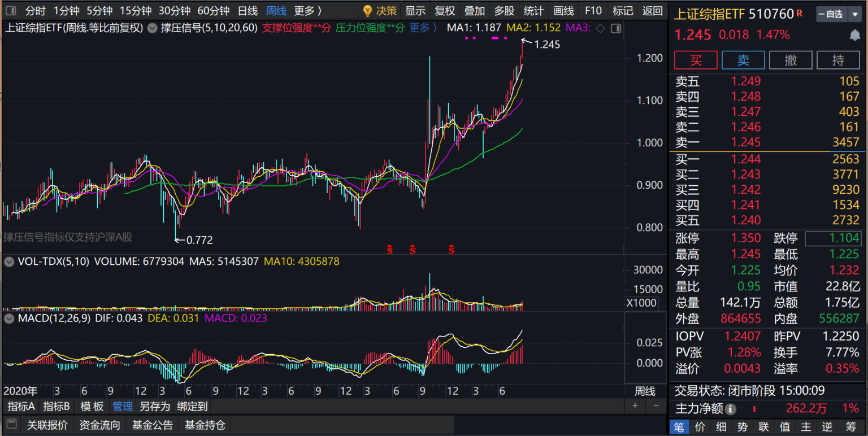
Task: Switch to the 日线 daily chart tab
Action: tap(248, 11)
